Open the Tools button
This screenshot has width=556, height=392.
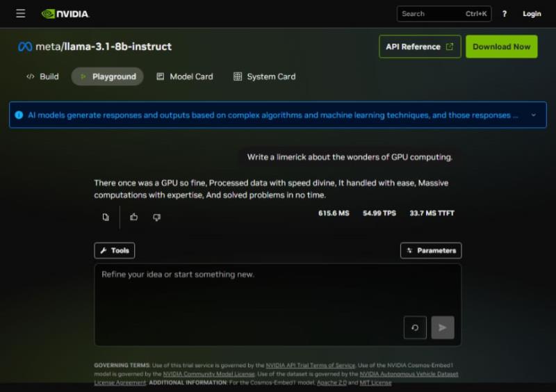(115, 250)
